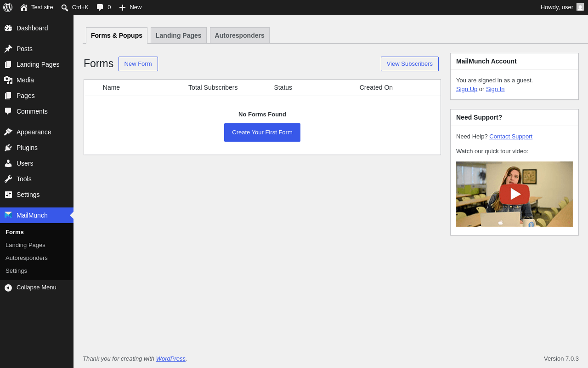This screenshot has width=588, height=368.
Task: Click the Total Subscribers column header
Action: (x=213, y=87)
